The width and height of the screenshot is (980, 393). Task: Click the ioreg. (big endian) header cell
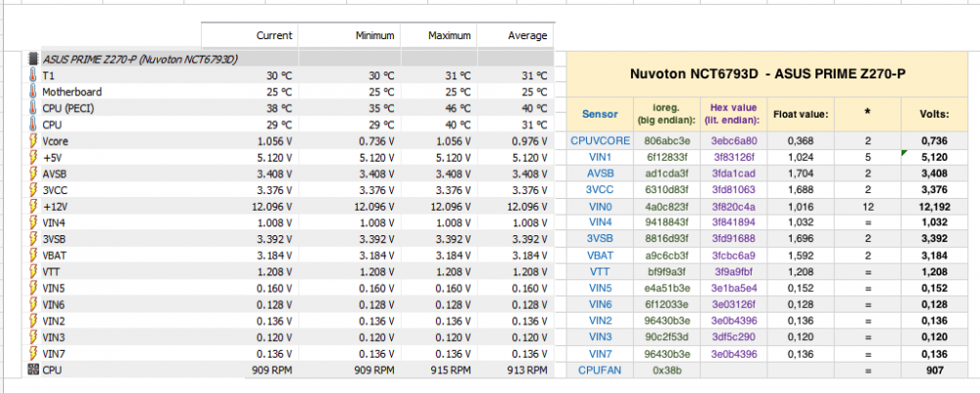(666, 115)
